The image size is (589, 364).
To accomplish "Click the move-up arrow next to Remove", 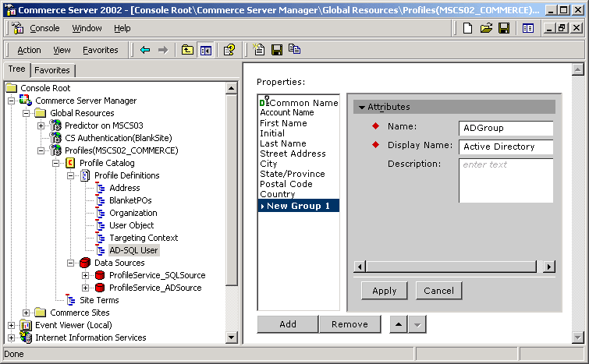I will [x=399, y=324].
